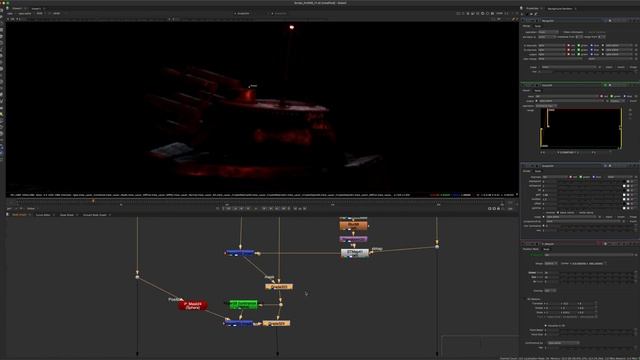The height and width of the screenshot is (360, 640).
Task: Switch to the Node Graph tab
Action: coord(19,215)
